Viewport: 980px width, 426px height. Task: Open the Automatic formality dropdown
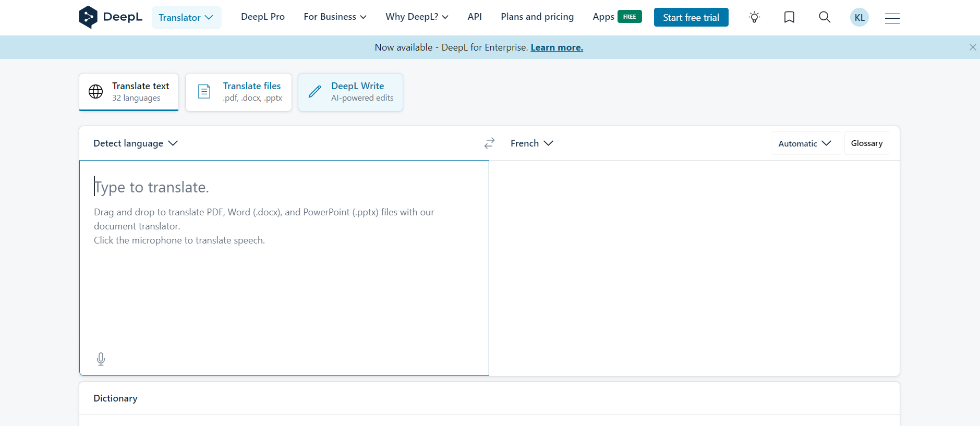(x=805, y=143)
